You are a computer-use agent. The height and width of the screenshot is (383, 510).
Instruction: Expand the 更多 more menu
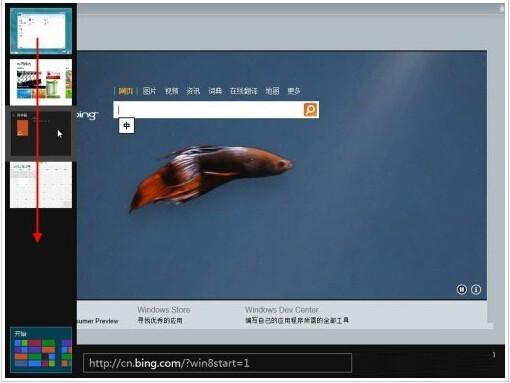tap(294, 91)
